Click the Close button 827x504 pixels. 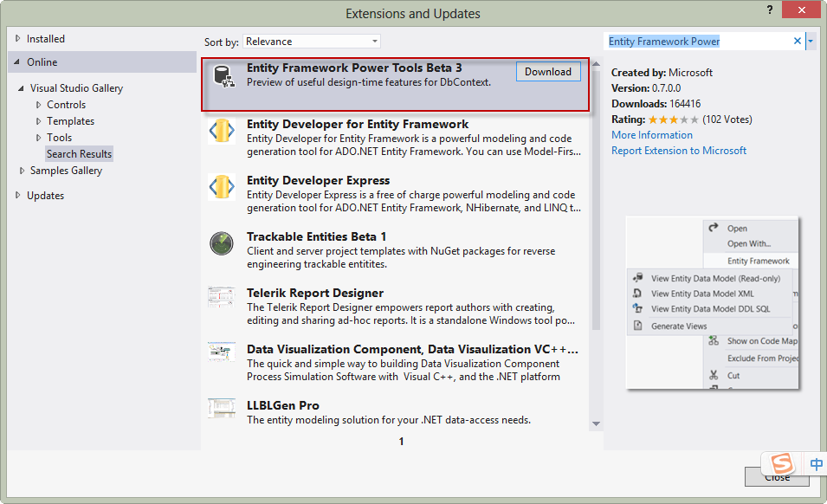[x=777, y=476]
